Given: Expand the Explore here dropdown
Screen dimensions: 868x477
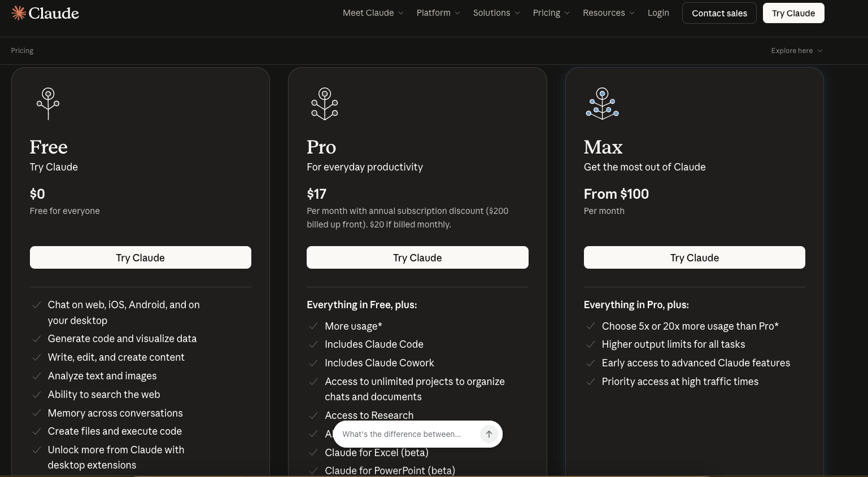Looking at the screenshot, I should click(x=796, y=51).
